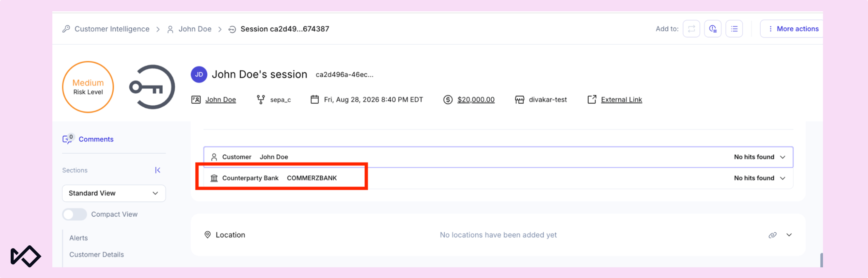Click the Location pin icon
868x278 pixels.
click(x=208, y=235)
